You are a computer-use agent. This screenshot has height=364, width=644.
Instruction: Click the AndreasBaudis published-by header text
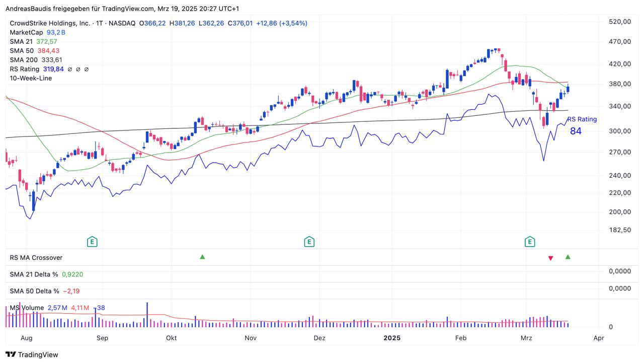pos(122,9)
